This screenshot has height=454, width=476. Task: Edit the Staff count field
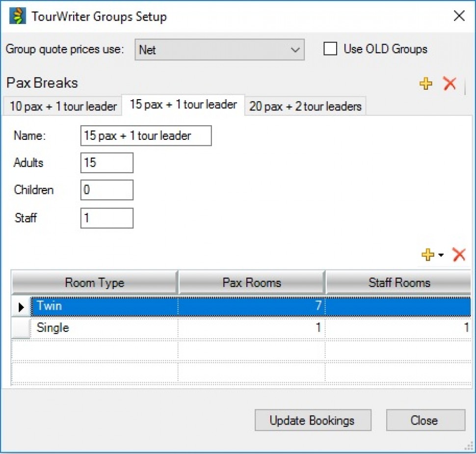click(106, 218)
